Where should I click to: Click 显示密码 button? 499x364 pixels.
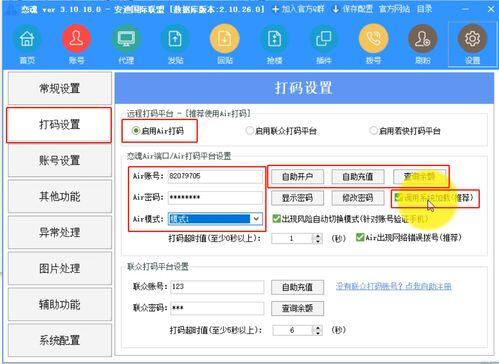coord(297,198)
